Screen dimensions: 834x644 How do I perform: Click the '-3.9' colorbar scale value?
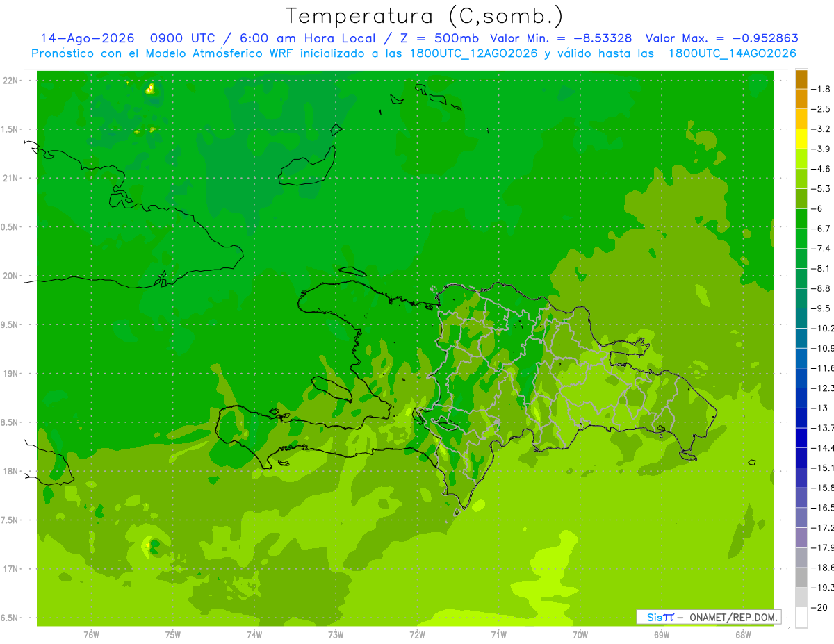821,149
